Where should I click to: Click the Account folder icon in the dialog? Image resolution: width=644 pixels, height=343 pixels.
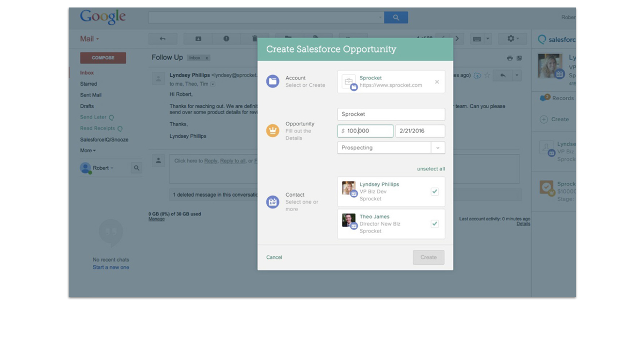tap(273, 81)
